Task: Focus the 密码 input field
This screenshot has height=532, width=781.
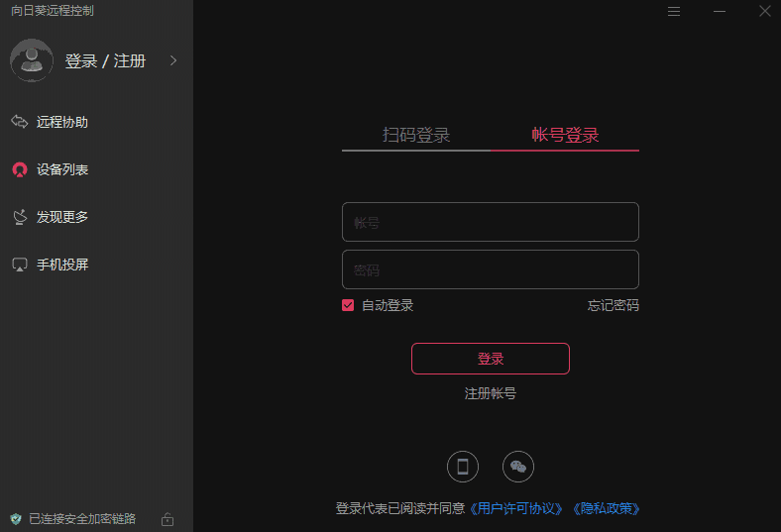Action: 491,269
